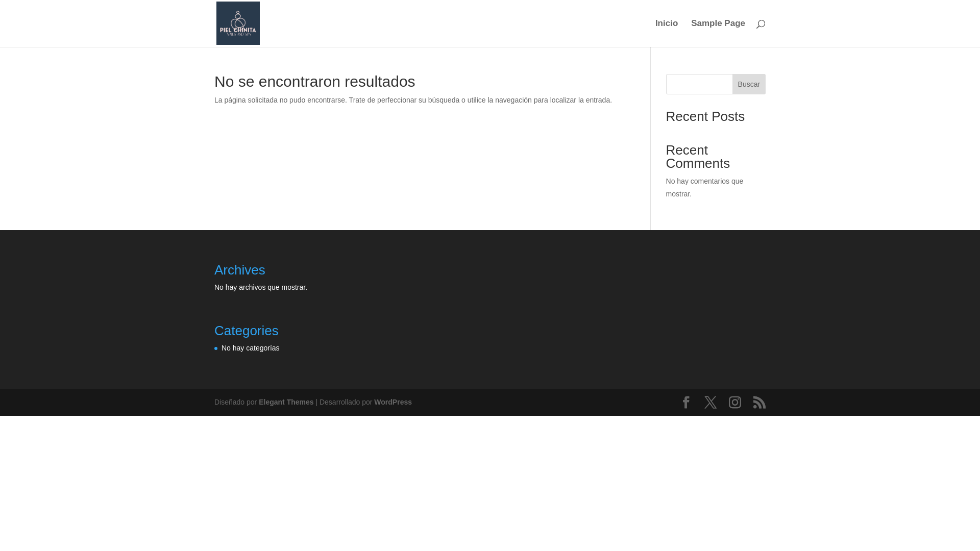Focus the sidebar search input field

pos(699,84)
